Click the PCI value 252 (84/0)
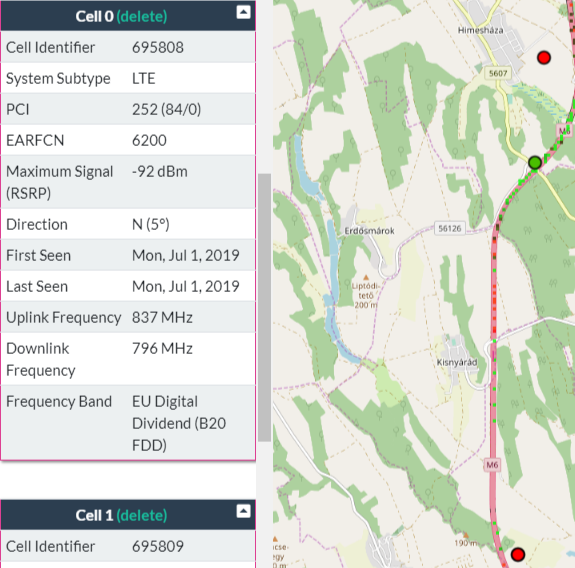The image size is (575, 568). (166, 109)
